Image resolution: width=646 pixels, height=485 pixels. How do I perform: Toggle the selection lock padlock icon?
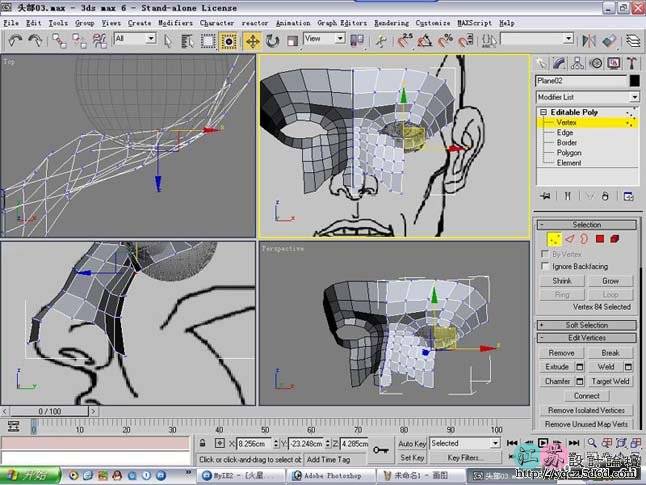pyautogui.click(x=204, y=443)
